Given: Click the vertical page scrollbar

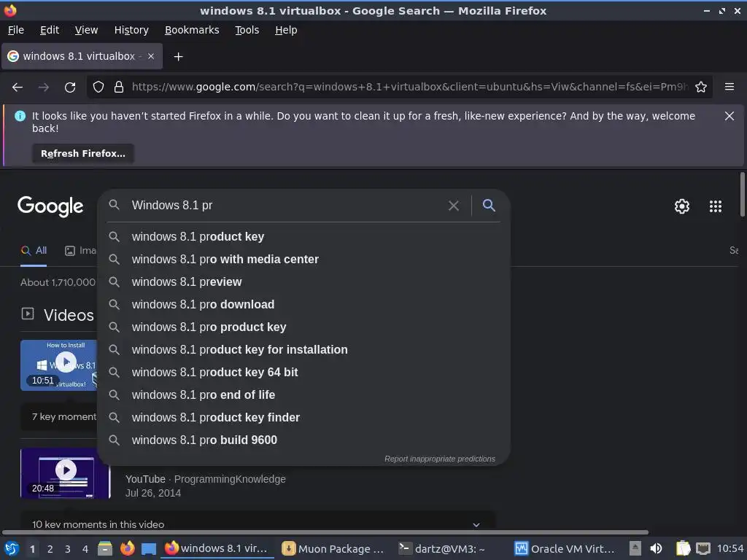Looking at the screenshot, I should pyautogui.click(x=742, y=195).
